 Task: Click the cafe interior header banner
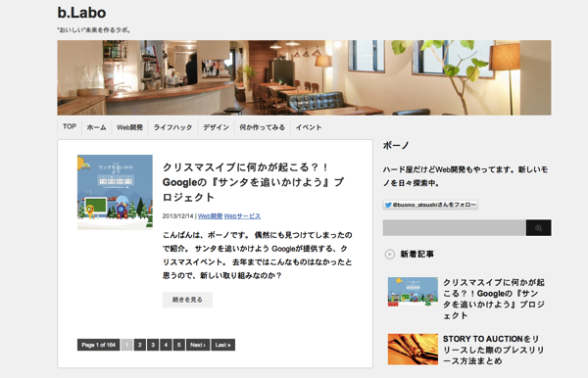304,77
